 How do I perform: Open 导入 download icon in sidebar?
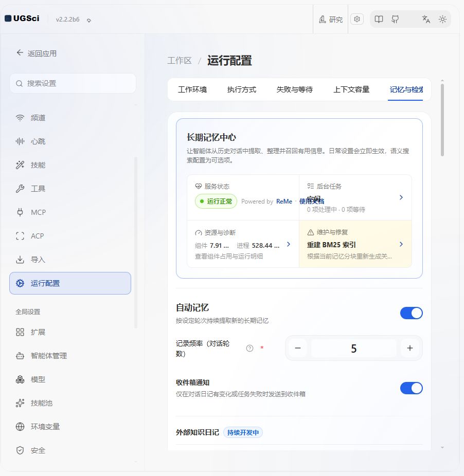[20, 260]
